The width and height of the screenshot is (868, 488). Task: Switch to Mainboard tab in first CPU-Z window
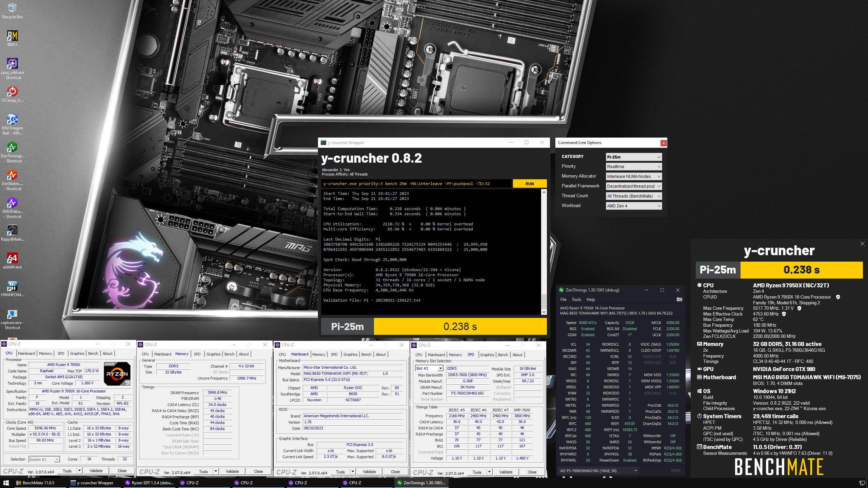pos(26,353)
